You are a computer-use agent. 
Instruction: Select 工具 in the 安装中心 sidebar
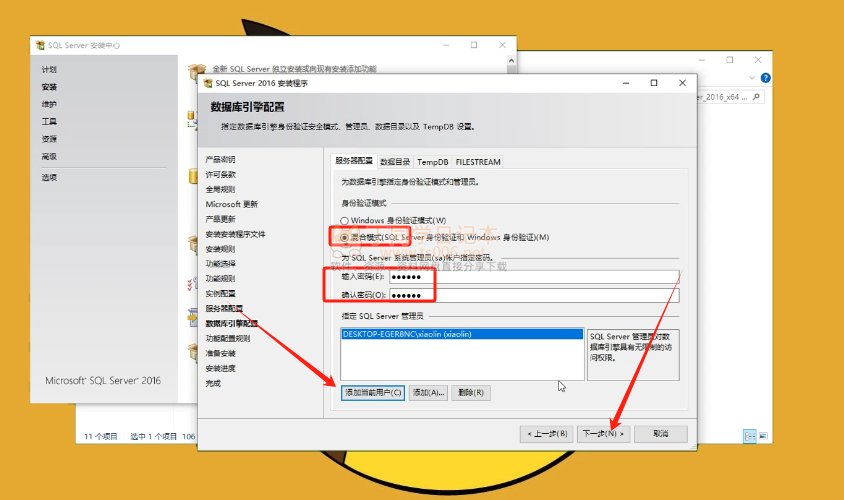click(49, 122)
